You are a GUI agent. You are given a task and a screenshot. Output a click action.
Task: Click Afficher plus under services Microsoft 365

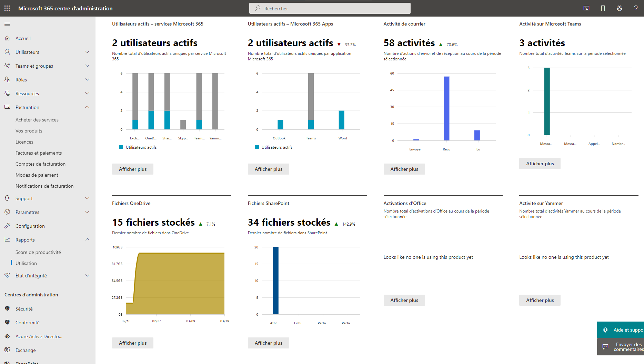point(133,169)
